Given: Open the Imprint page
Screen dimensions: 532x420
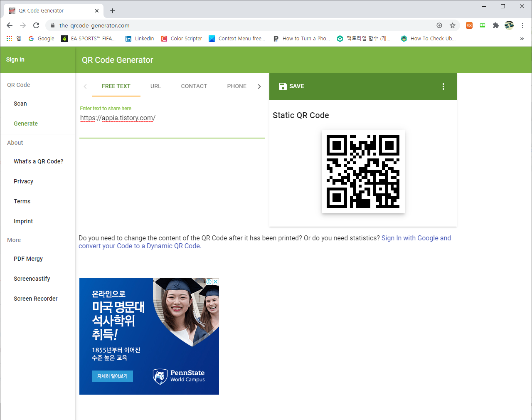Looking at the screenshot, I should [23, 221].
